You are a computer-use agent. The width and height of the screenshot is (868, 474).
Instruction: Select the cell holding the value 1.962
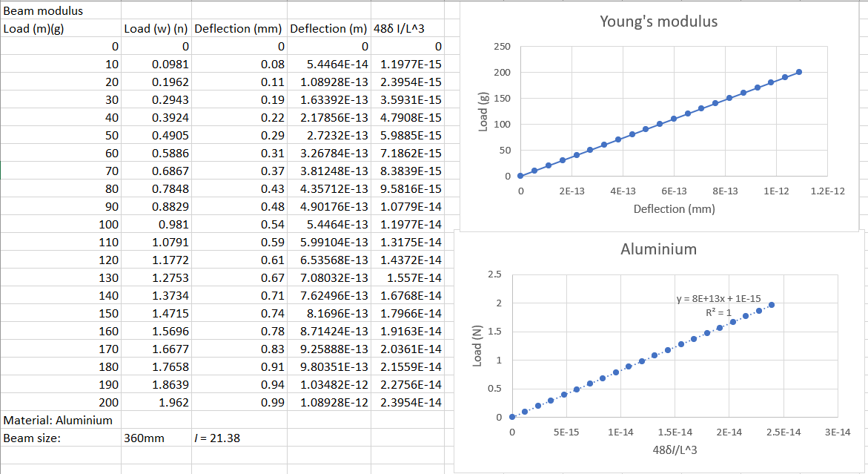click(x=171, y=402)
